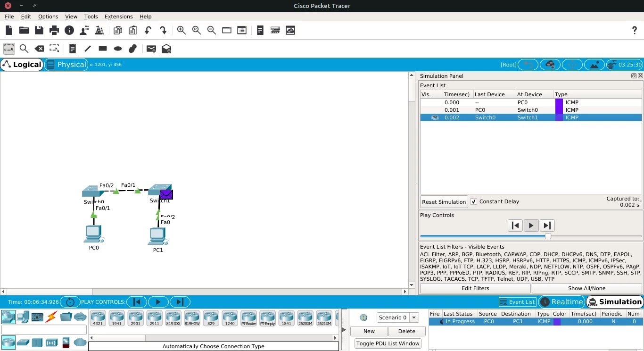Capture forward in Simulation Panel play controls
The width and height of the screenshot is (644, 351).
click(547, 226)
